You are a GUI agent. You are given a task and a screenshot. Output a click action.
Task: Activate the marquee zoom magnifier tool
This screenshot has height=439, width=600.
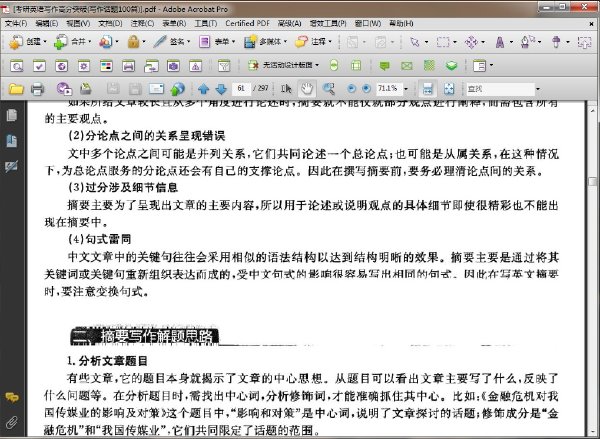[x=328, y=89]
